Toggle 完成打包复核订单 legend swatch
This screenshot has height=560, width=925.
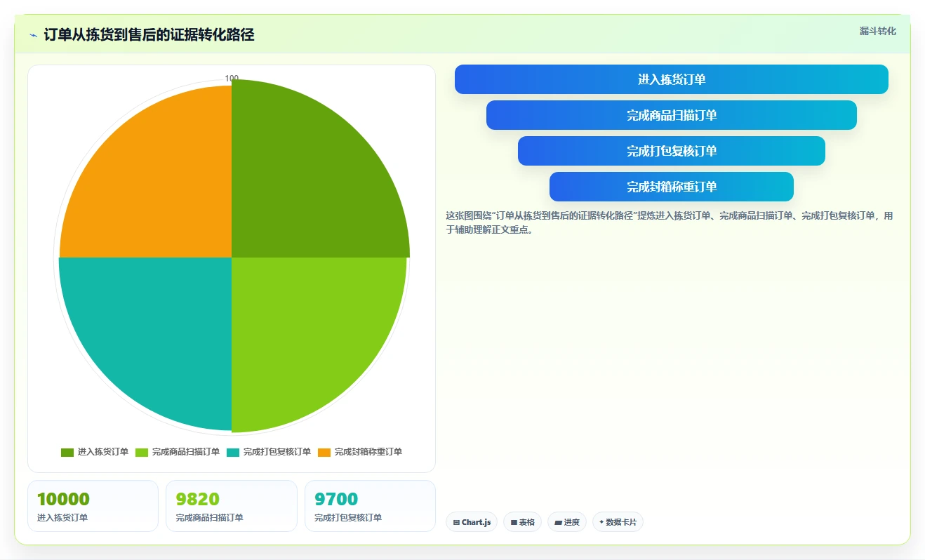click(x=233, y=452)
